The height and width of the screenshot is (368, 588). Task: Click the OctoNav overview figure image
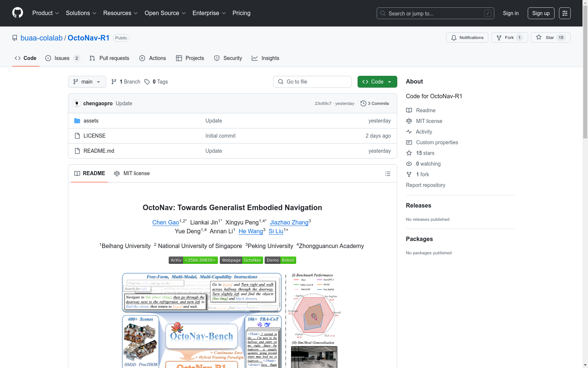pos(232,320)
